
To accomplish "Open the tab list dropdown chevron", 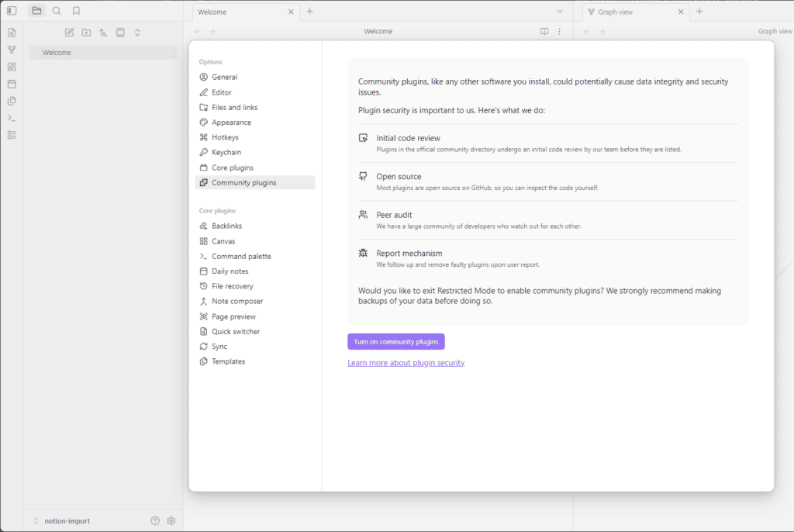I will pos(560,11).
